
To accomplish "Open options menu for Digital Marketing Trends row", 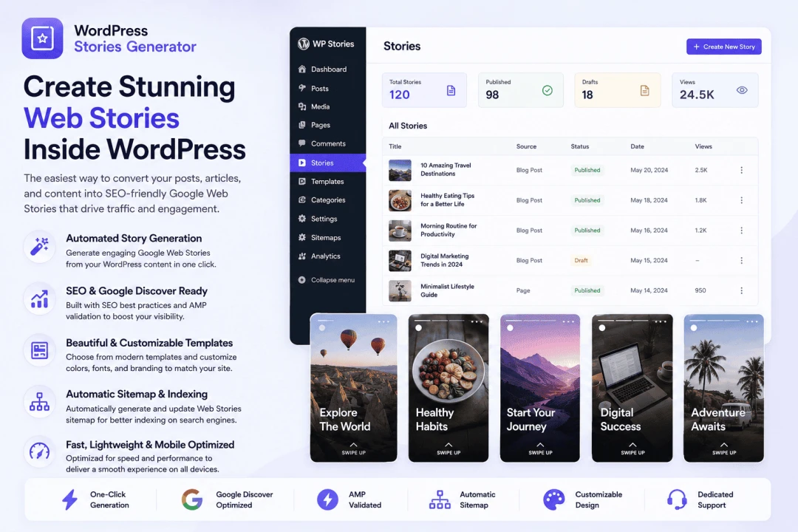I will (x=742, y=260).
